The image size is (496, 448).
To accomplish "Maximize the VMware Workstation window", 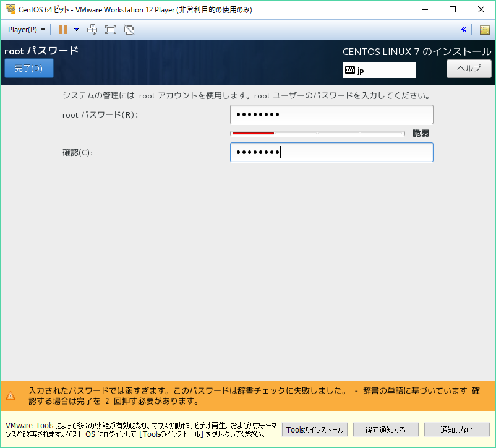I will pyautogui.click(x=452, y=9).
